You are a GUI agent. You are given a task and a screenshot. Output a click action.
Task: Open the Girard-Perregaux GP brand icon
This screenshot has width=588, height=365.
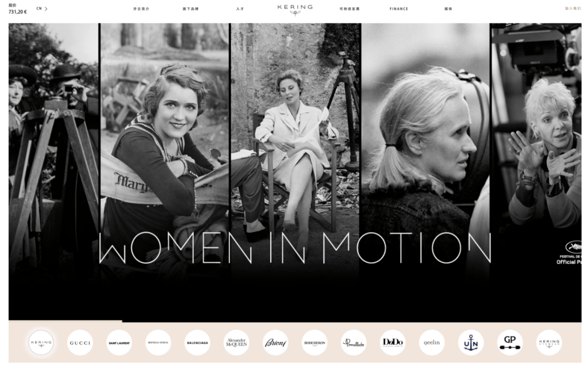pyautogui.click(x=510, y=343)
